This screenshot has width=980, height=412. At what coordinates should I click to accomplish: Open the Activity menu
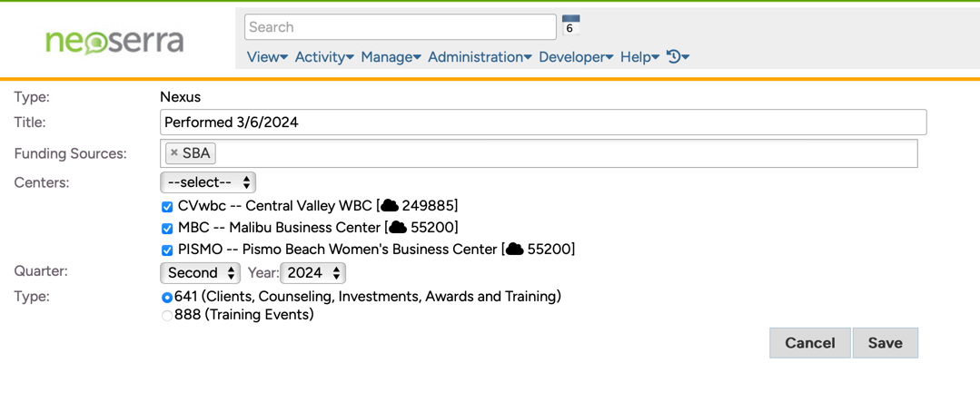point(324,57)
